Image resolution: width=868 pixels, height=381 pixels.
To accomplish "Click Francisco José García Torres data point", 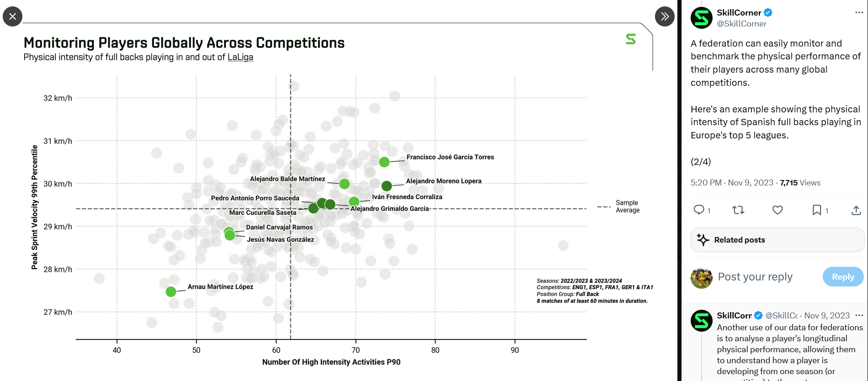I will coord(384,162).
